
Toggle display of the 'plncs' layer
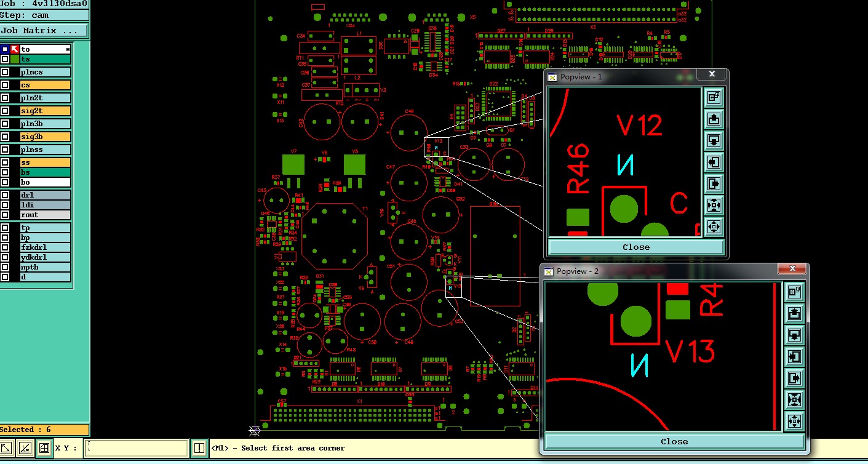[x=4, y=72]
